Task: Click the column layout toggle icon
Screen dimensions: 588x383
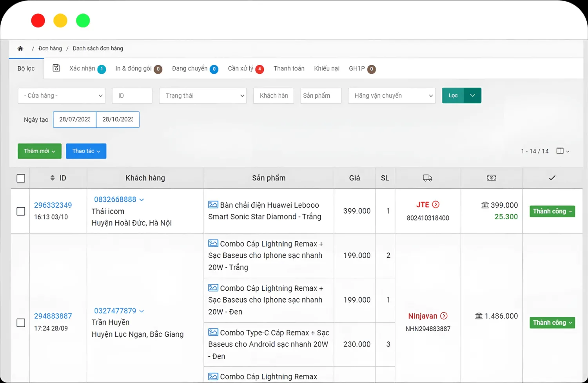Action: coord(560,151)
